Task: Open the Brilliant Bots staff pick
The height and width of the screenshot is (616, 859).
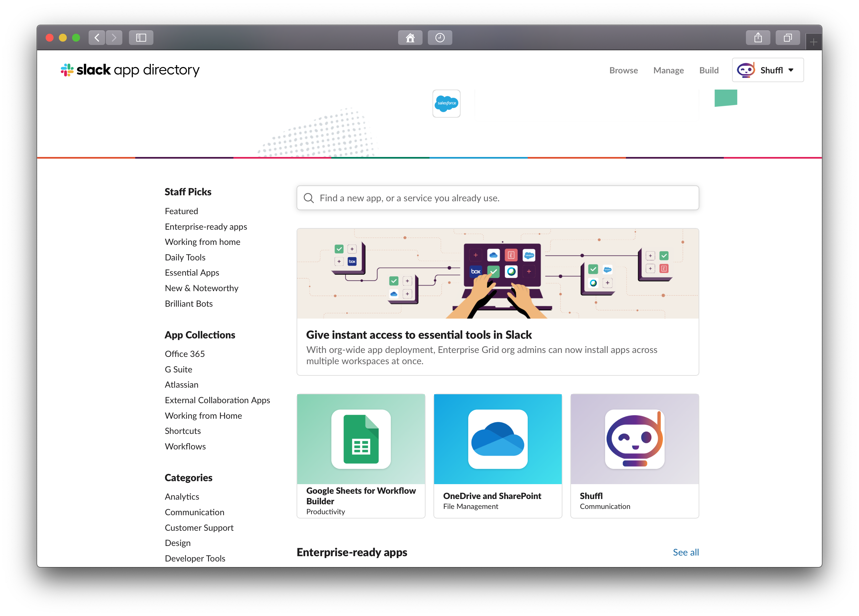Action: (x=188, y=304)
